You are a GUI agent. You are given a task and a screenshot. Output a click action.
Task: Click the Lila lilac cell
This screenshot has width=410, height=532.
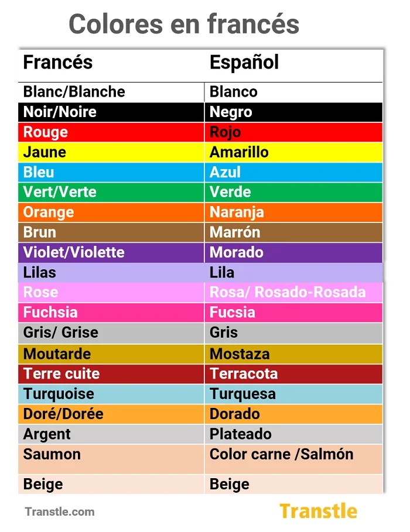point(293,273)
